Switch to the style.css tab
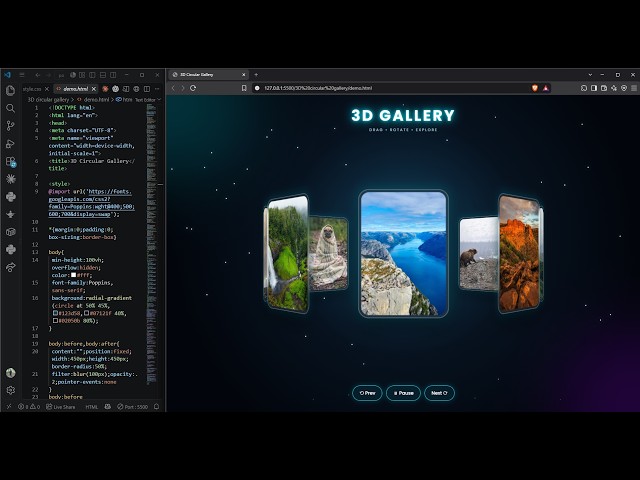 tap(32, 89)
